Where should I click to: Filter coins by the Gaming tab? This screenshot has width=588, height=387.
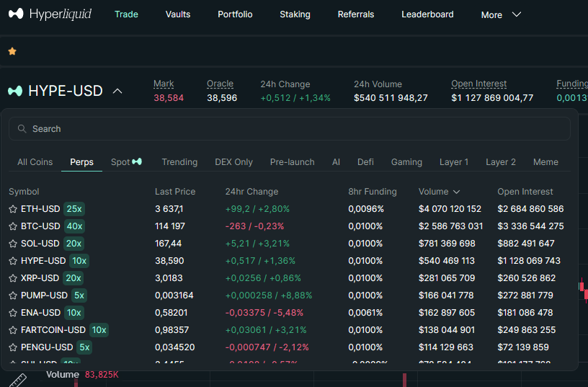coord(406,162)
